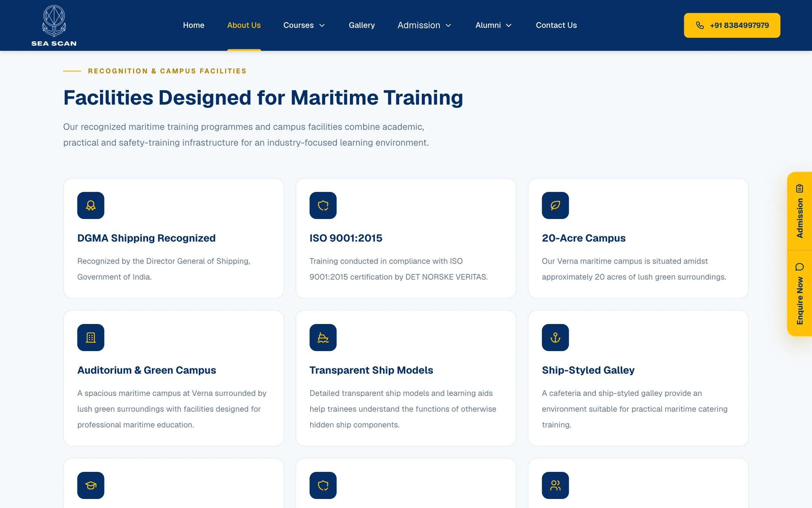Click the Transparent Ship Models heading

coord(371,370)
